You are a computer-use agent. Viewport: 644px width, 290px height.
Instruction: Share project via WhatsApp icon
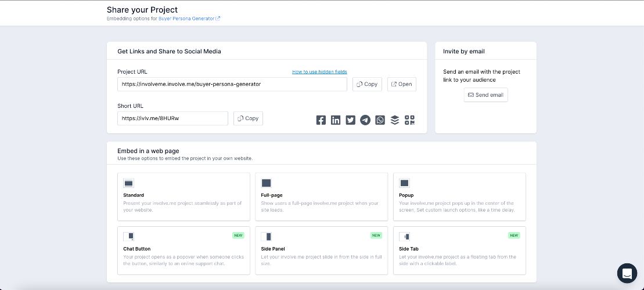pos(380,120)
